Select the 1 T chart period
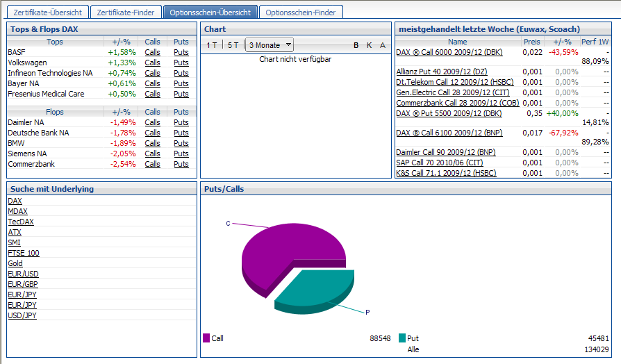 pos(212,45)
